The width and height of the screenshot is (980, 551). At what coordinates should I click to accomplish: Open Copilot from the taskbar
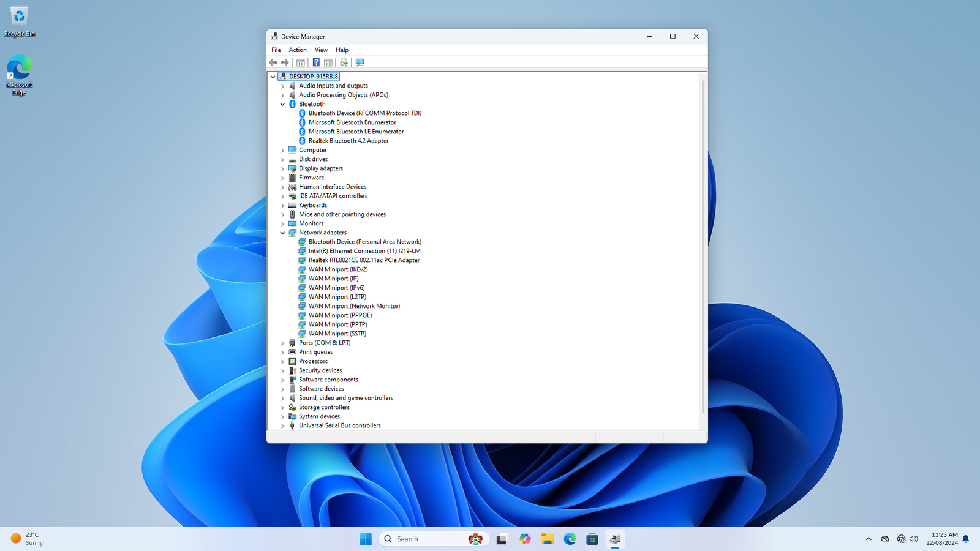(525, 539)
